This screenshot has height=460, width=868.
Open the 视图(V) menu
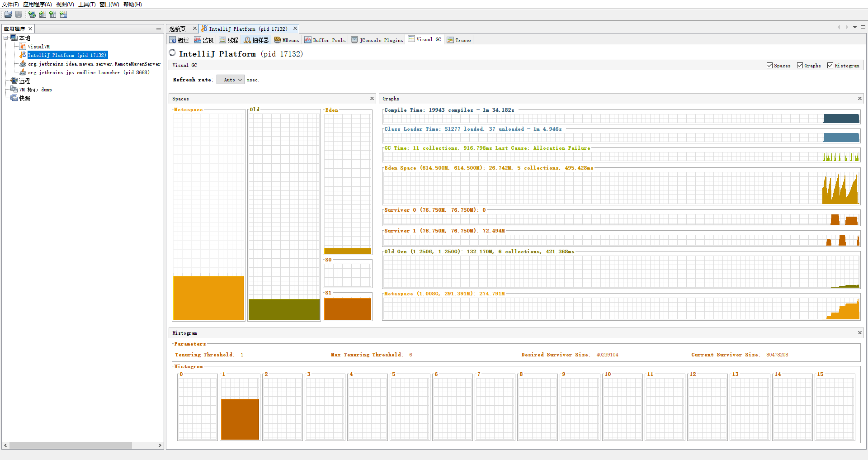[65, 4]
